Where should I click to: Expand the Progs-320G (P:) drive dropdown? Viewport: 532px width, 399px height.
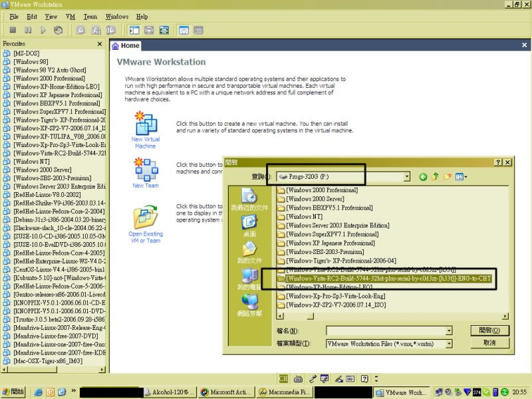pos(407,177)
